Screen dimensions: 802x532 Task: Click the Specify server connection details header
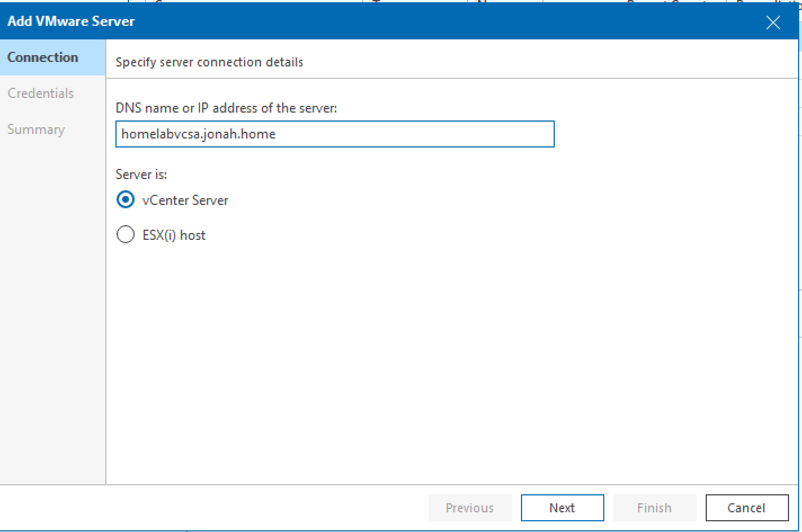click(209, 62)
